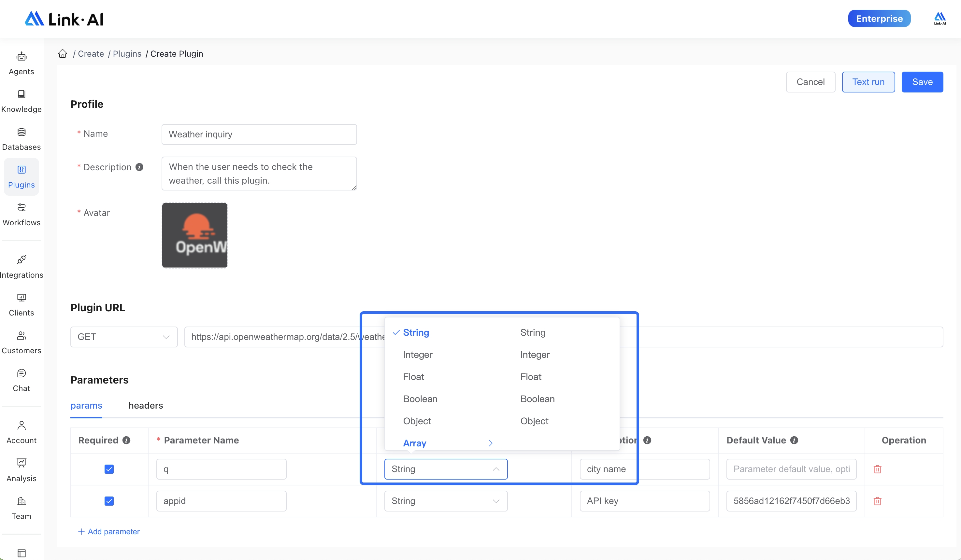Click Add parameter link
This screenshot has height=560, width=961.
pyautogui.click(x=109, y=531)
